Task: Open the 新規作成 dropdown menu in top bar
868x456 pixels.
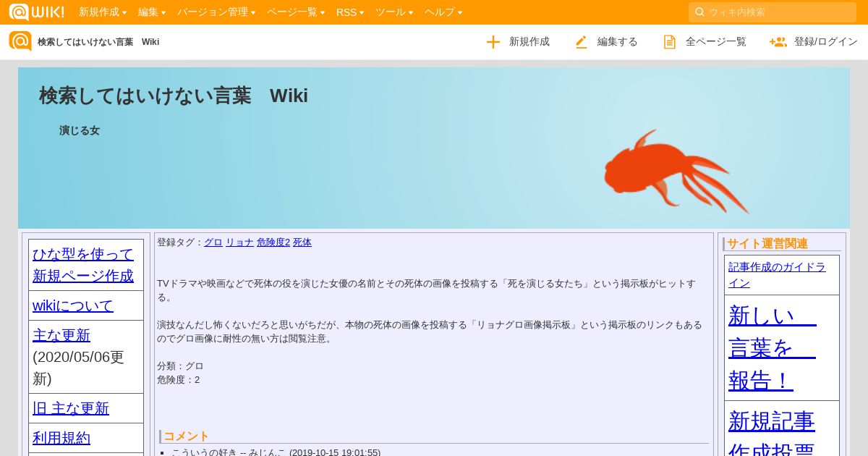Action: pyautogui.click(x=103, y=12)
